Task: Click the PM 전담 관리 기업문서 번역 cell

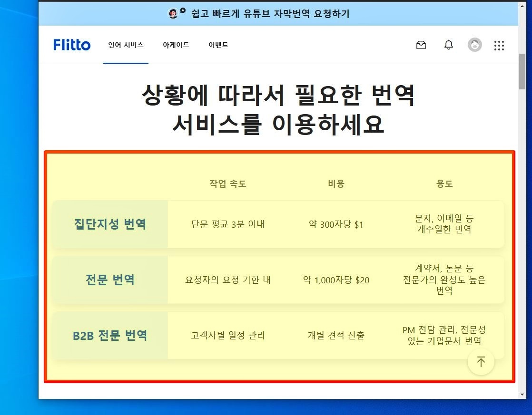Action: (x=444, y=335)
